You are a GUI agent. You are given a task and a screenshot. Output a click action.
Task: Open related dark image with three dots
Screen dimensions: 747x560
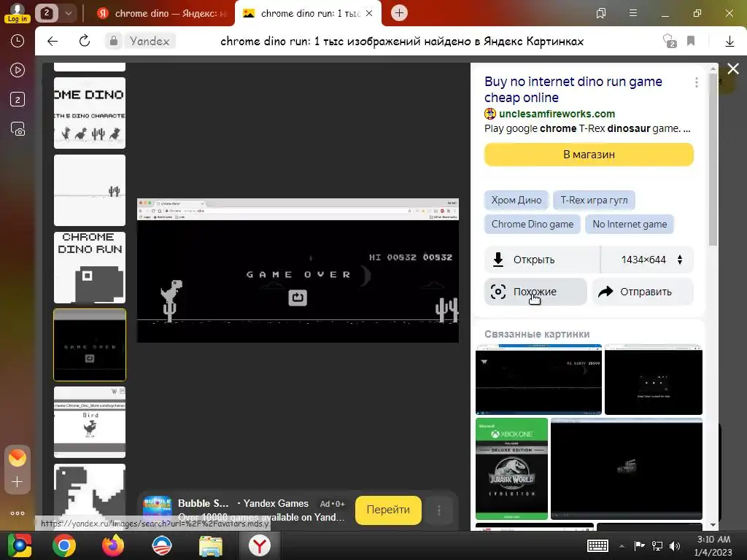(653, 379)
